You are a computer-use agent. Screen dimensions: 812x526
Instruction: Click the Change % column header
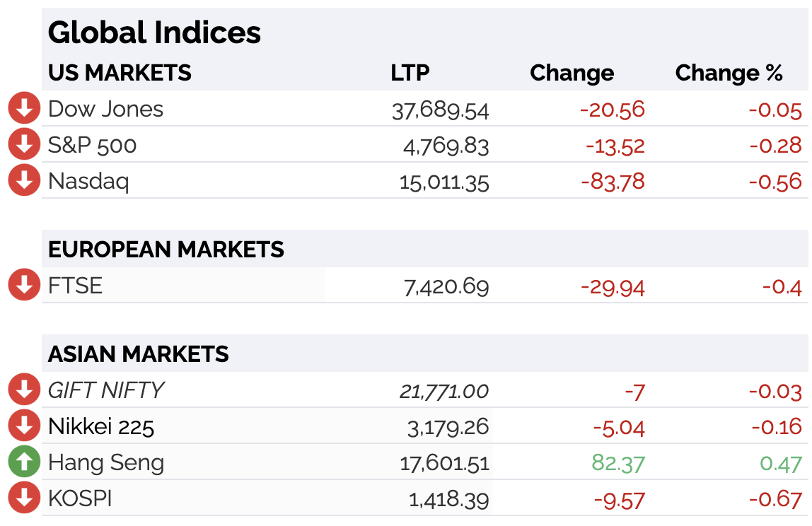click(x=729, y=73)
